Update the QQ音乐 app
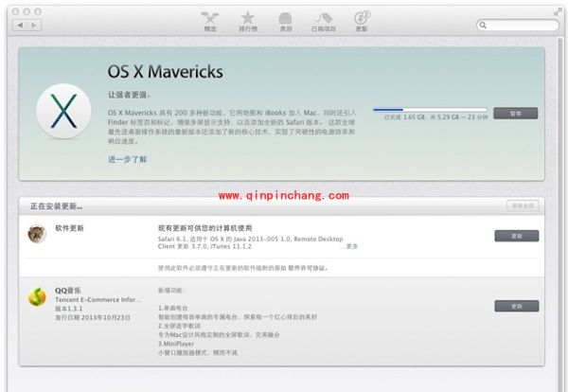Screen dimensions: 568x392 (x=517, y=306)
